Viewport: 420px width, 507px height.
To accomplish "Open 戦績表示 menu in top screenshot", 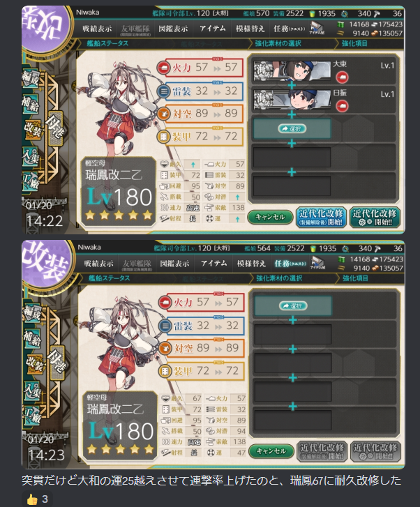I will pyautogui.click(x=97, y=29).
